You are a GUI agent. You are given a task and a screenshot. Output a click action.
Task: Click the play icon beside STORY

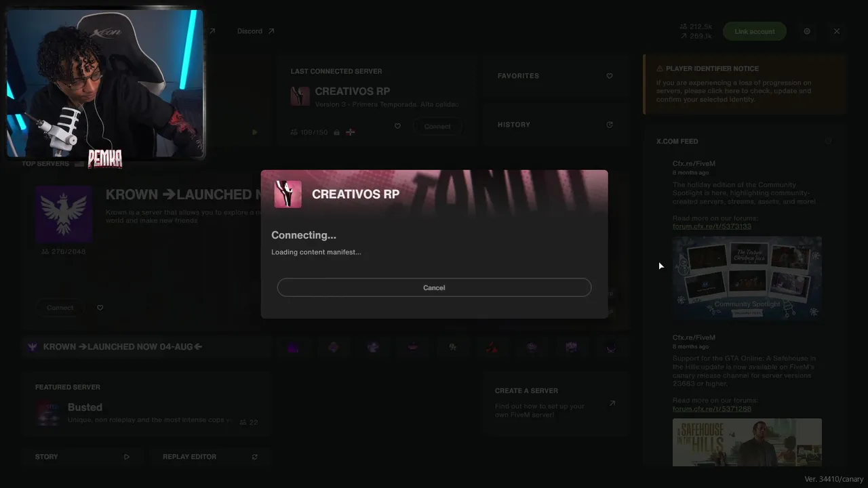pyautogui.click(x=127, y=457)
